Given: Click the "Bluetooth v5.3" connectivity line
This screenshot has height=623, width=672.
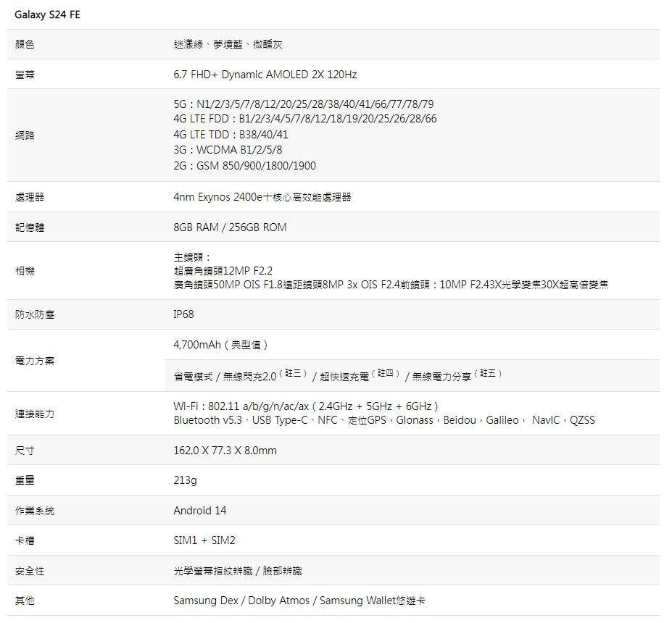Looking at the screenshot, I should click(x=384, y=420).
